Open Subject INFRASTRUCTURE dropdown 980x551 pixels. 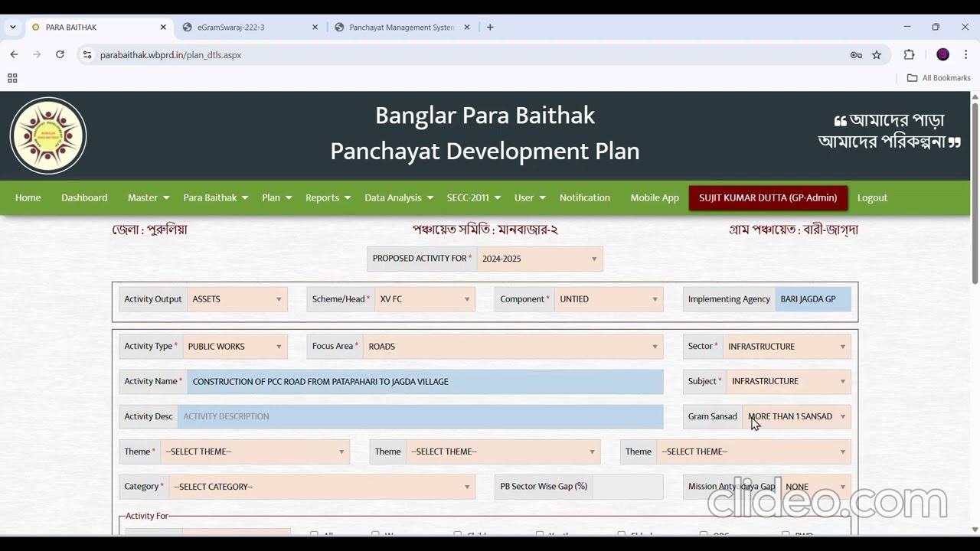[x=789, y=381]
